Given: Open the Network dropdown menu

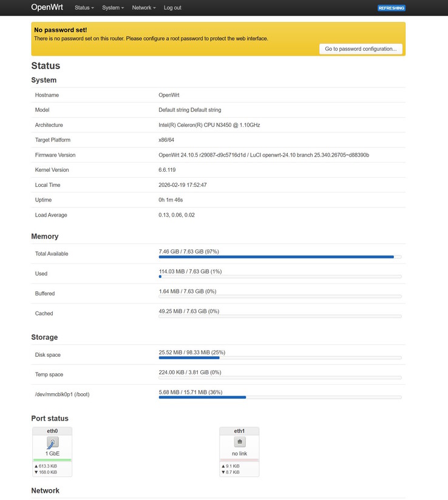Looking at the screenshot, I should point(144,8).
